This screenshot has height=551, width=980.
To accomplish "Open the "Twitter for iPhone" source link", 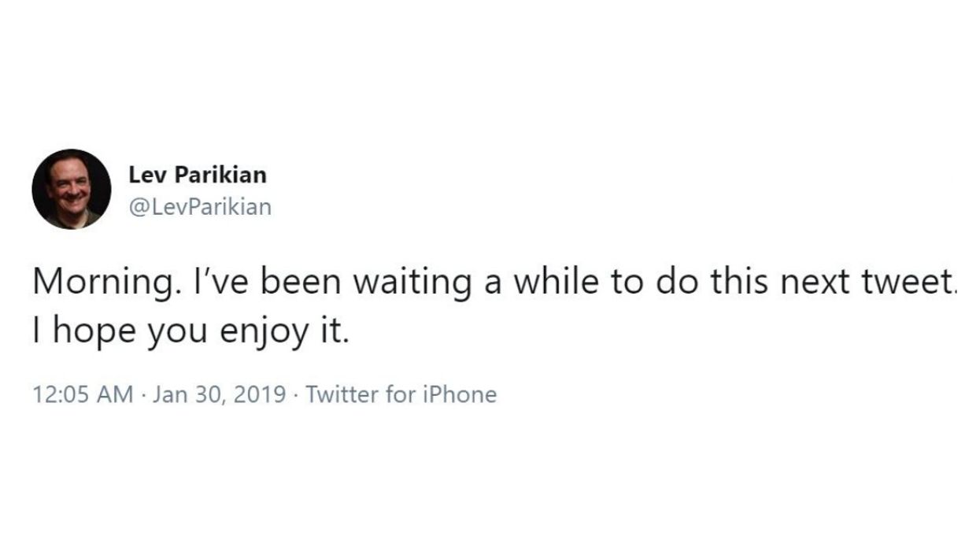I will click(x=401, y=394).
